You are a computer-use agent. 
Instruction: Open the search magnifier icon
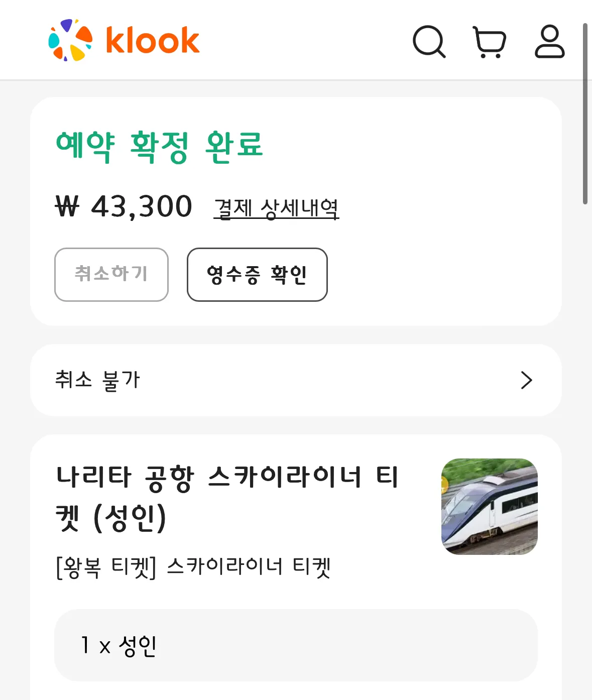point(429,42)
